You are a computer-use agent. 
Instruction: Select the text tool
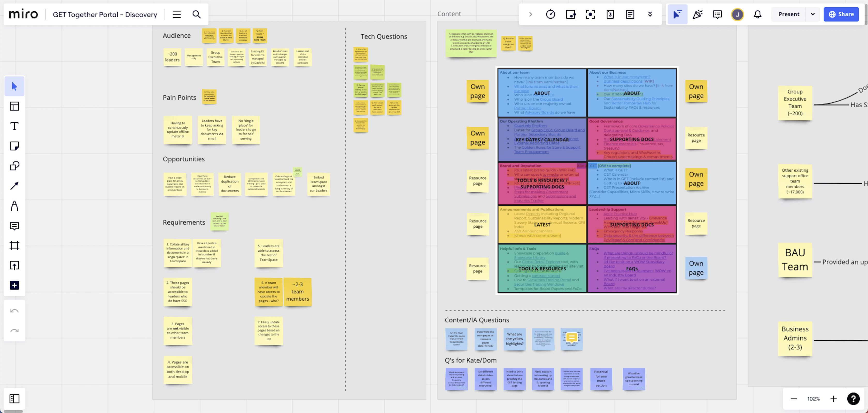tap(14, 126)
